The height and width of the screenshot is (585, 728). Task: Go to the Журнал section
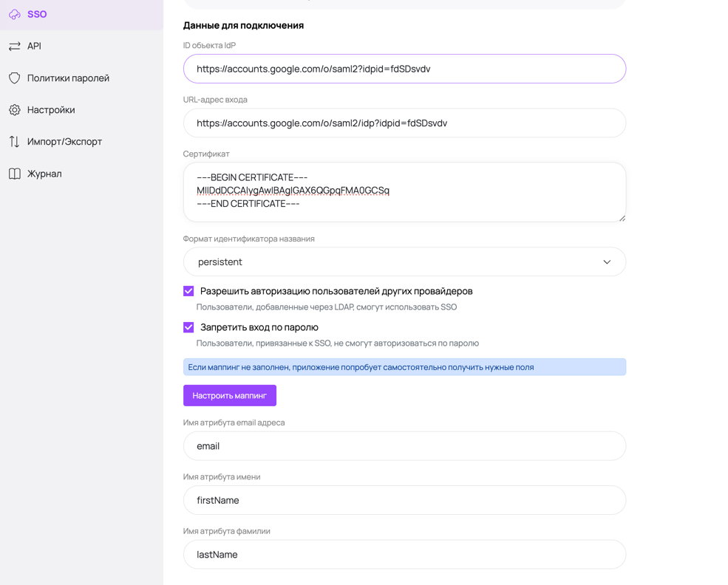pos(44,174)
